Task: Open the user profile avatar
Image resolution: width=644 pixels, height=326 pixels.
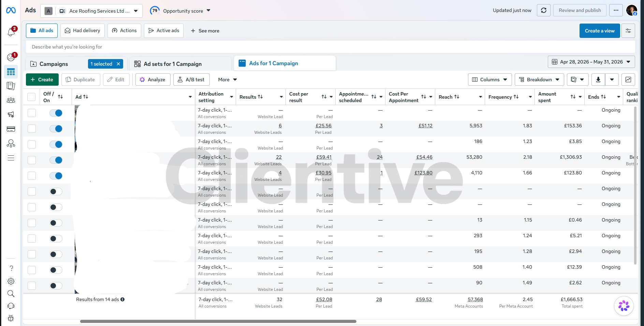Action: click(632, 10)
